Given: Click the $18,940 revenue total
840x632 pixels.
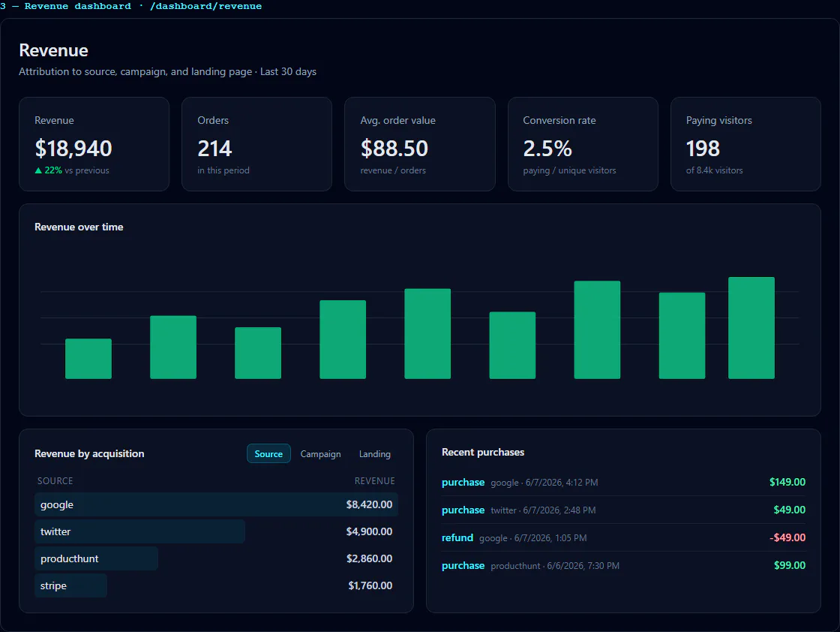Looking at the screenshot, I should (x=73, y=149).
